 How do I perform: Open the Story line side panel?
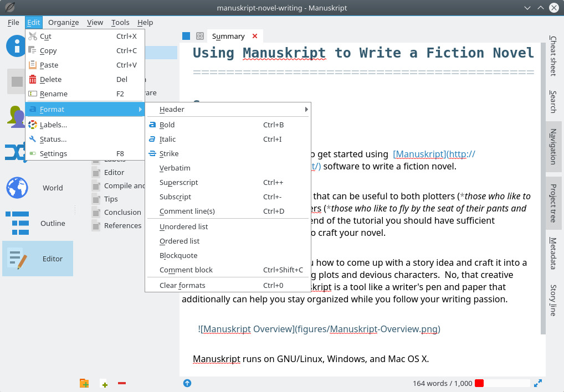(553, 300)
